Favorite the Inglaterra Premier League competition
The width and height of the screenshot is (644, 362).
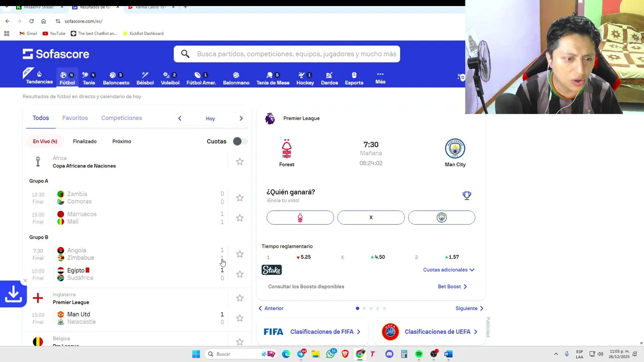pyautogui.click(x=239, y=298)
